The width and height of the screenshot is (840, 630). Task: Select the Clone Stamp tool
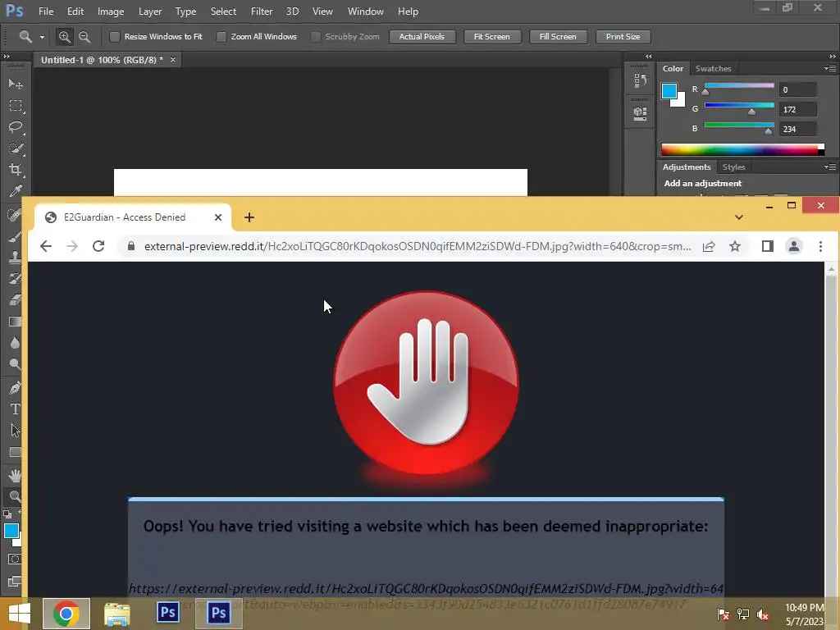tap(15, 258)
